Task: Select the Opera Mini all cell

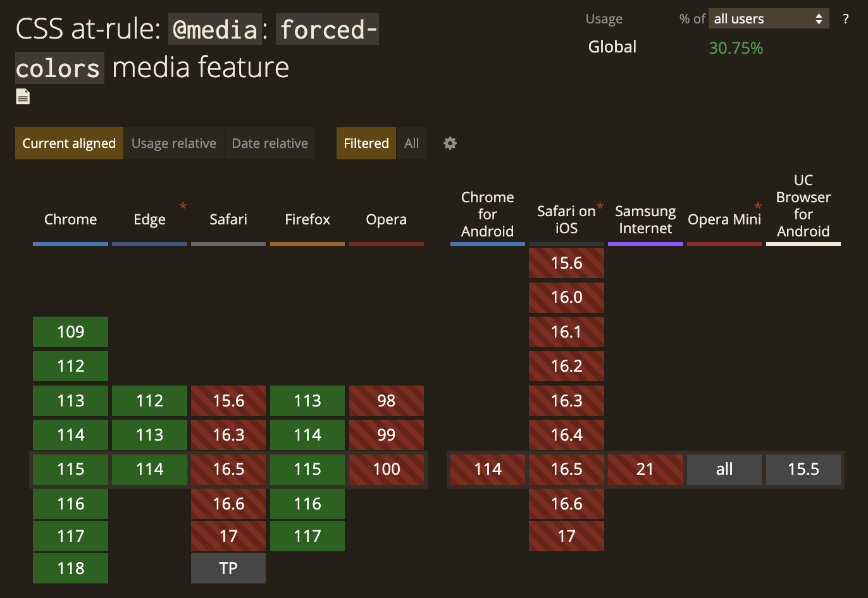Action: point(724,469)
